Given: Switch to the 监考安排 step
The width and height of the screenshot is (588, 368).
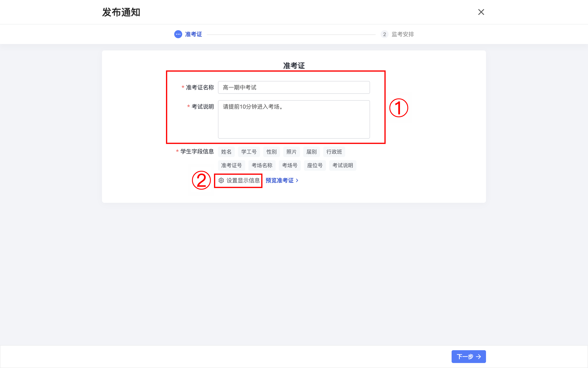Looking at the screenshot, I should 397,34.
